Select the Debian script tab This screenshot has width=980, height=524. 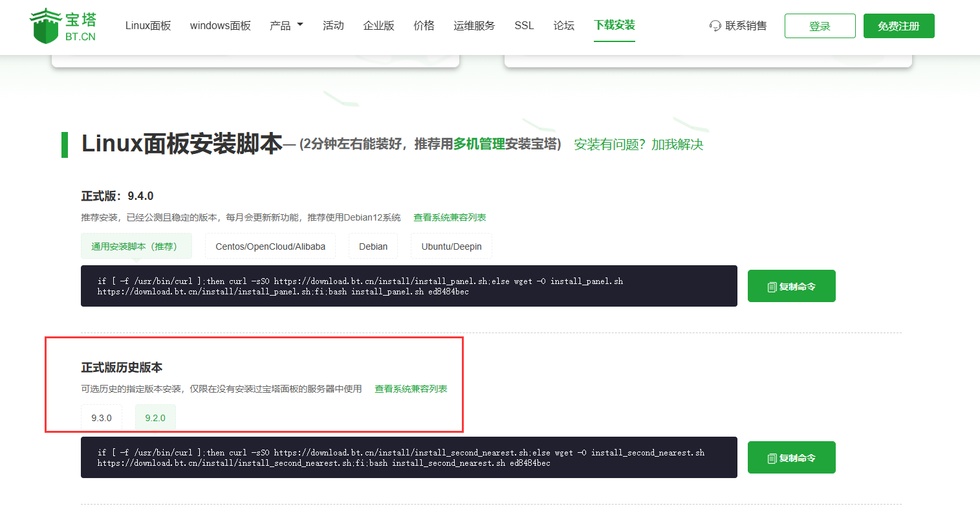click(x=373, y=246)
